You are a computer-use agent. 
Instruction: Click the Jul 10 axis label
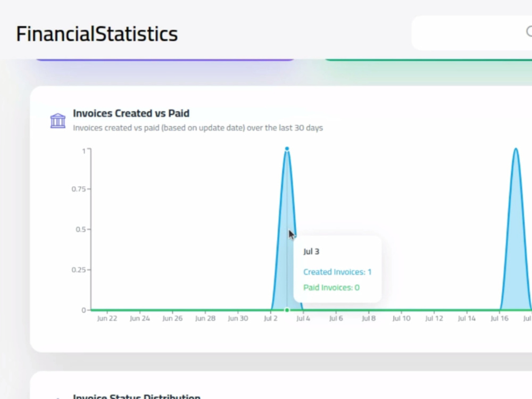pos(401,318)
